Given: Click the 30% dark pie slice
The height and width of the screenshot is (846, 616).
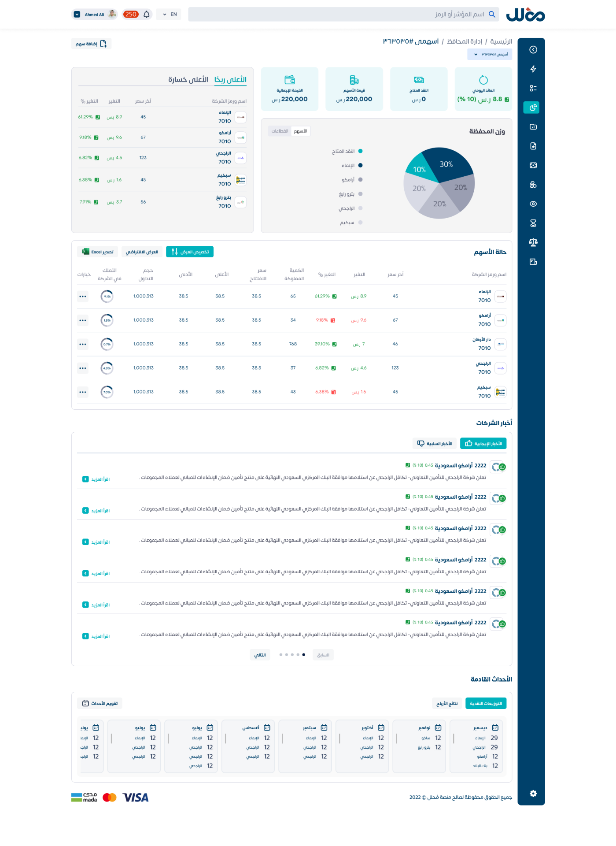Looking at the screenshot, I should [x=447, y=164].
